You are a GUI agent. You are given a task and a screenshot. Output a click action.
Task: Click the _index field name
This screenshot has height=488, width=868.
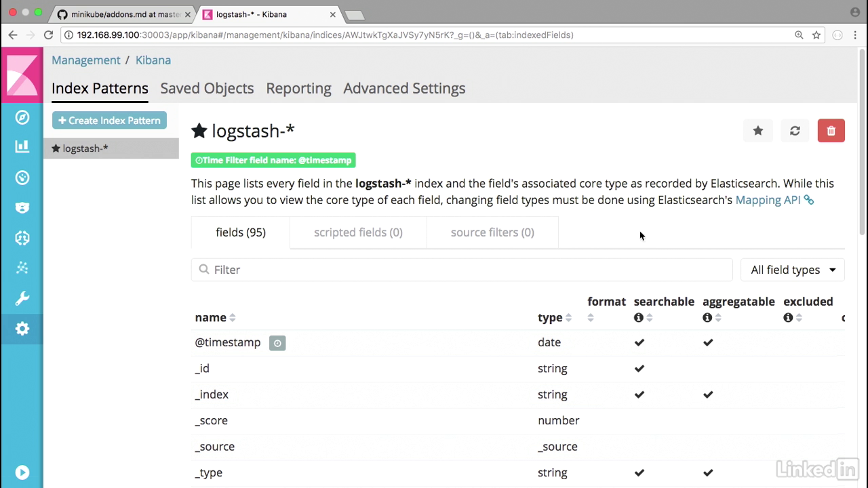[212, 394]
